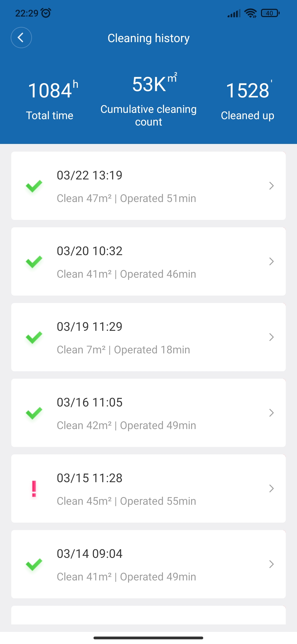Expand the 03/19 11:29 record chevron

tap(271, 337)
